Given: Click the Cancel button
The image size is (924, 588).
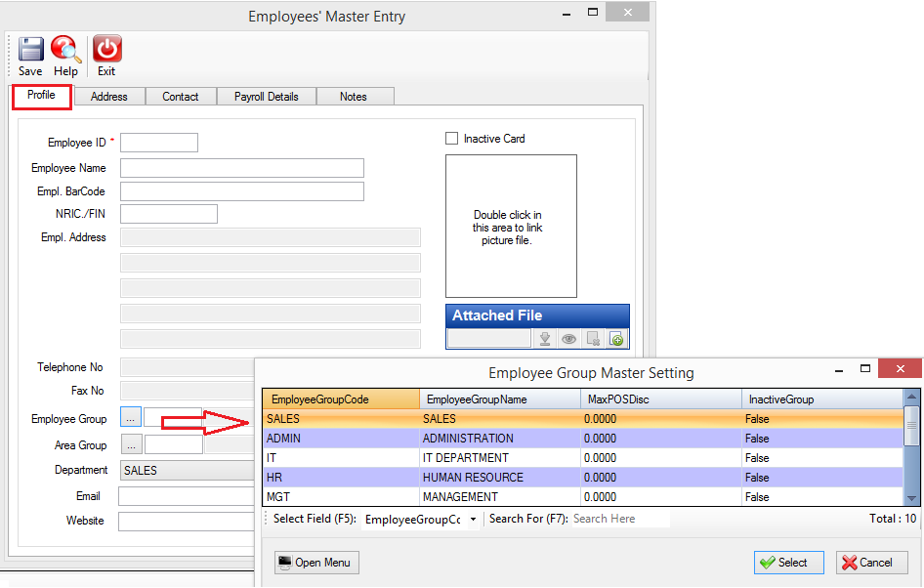Looking at the screenshot, I should pos(871,563).
